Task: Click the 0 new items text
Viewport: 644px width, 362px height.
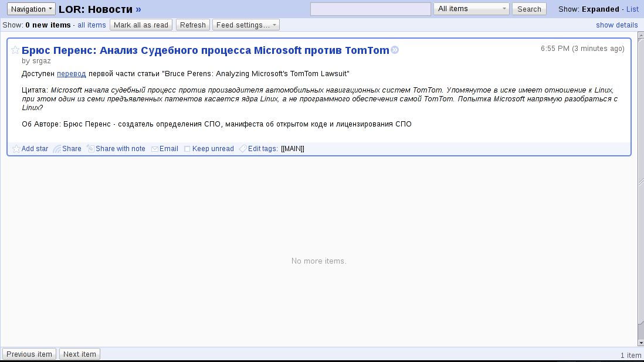Action: pyautogui.click(x=48, y=25)
